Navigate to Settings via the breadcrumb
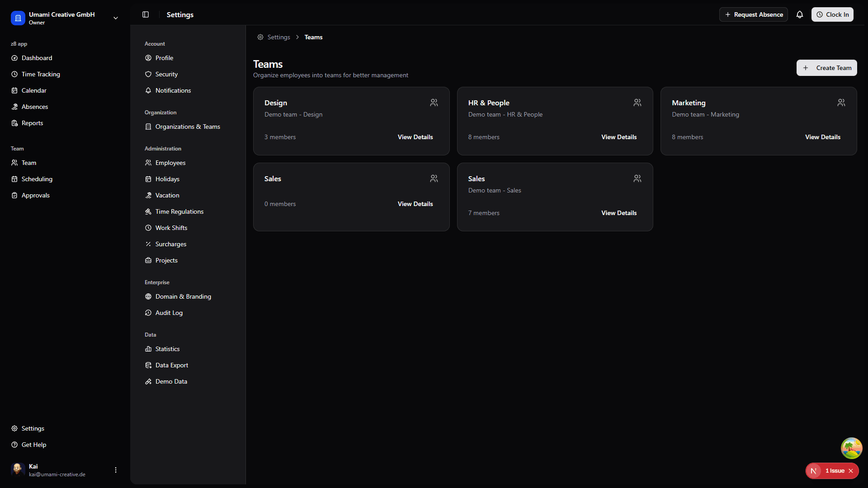This screenshot has height=488, width=868. [x=278, y=37]
